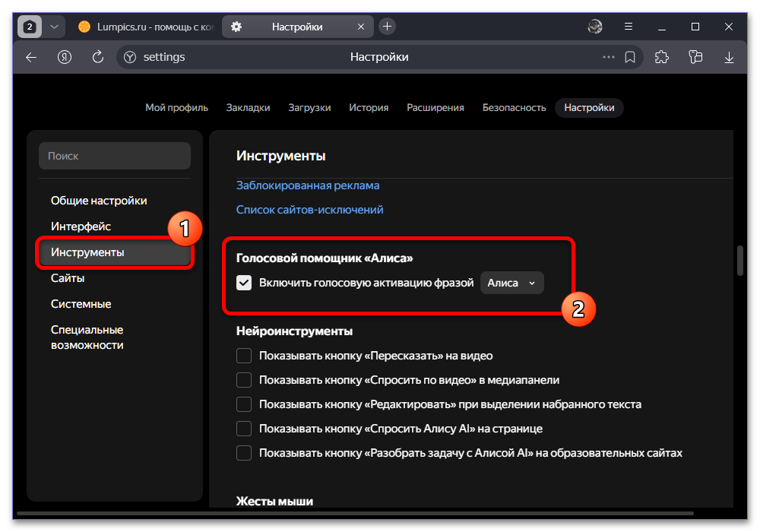
Task: Open Специальные возможности in sidebar
Action: tap(87, 337)
